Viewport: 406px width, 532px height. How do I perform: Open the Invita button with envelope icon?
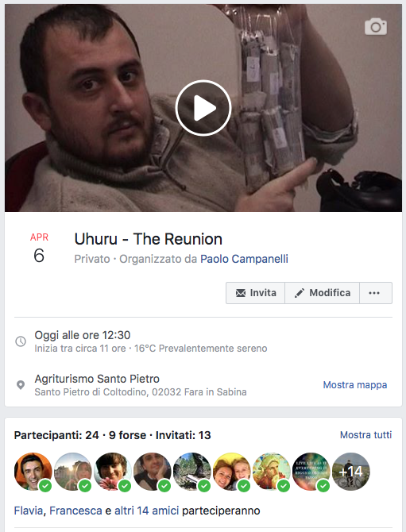coord(256,293)
